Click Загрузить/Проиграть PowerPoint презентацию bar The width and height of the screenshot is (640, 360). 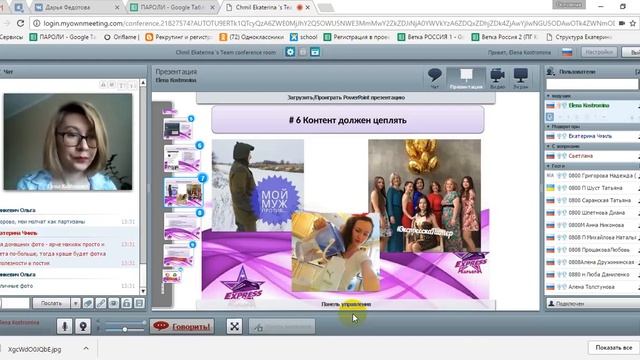[346, 98]
